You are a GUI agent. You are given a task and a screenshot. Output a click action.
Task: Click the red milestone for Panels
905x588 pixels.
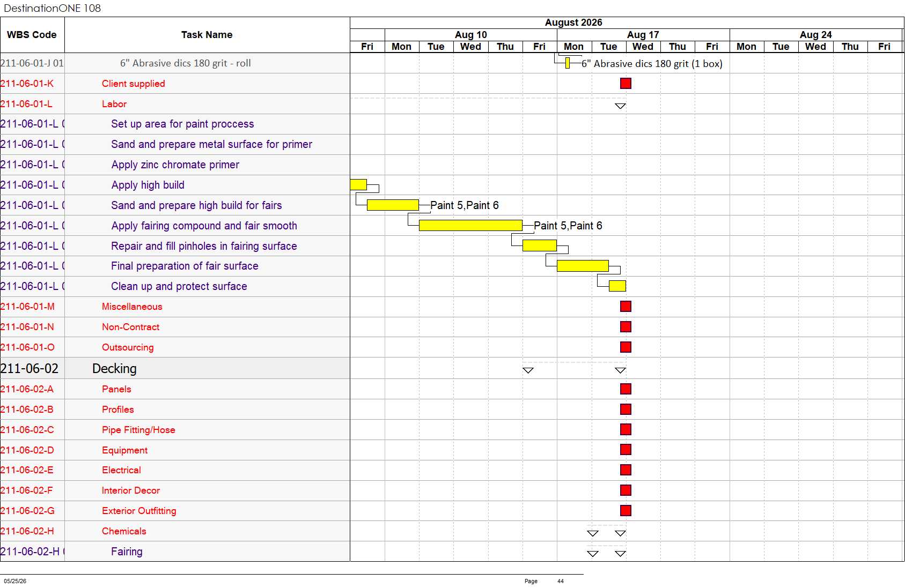coord(626,389)
